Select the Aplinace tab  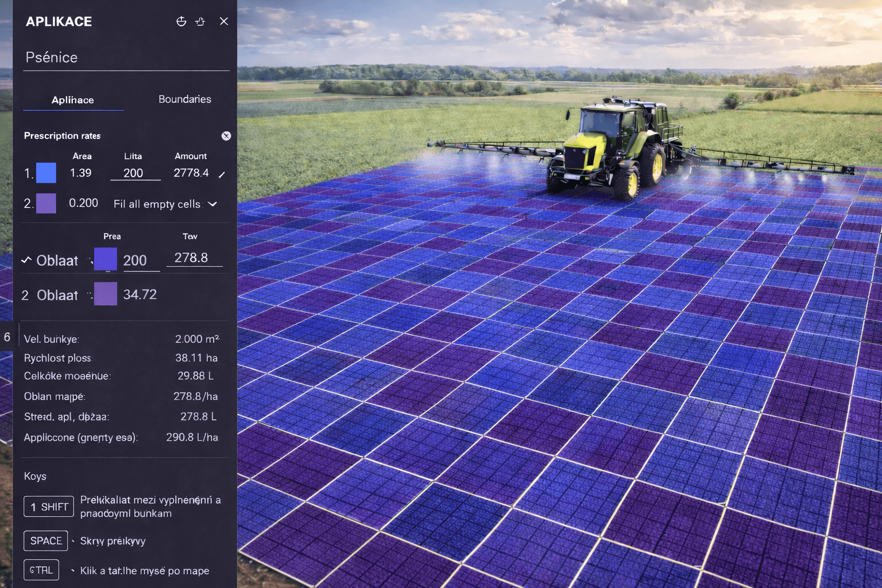(73, 100)
